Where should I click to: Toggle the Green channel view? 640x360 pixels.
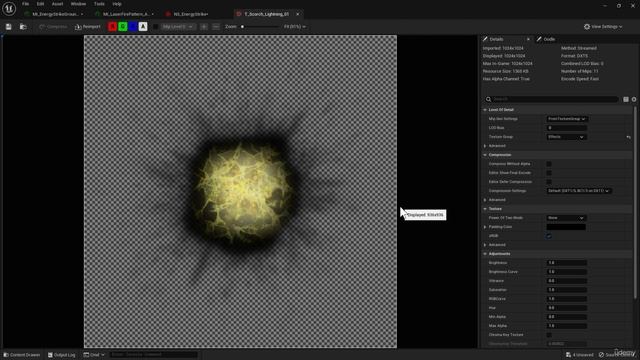point(122,27)
